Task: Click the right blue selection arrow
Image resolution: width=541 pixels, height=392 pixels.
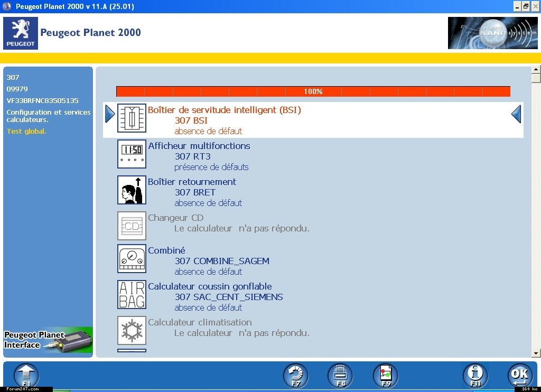Action: tap(516, 114)
